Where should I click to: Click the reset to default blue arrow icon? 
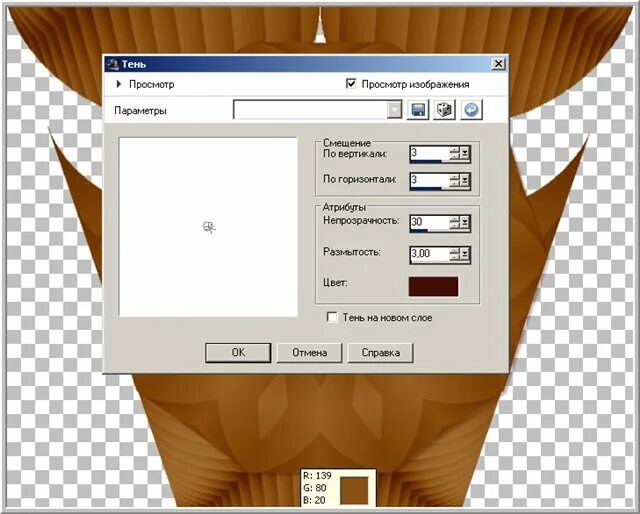[471, 110]
